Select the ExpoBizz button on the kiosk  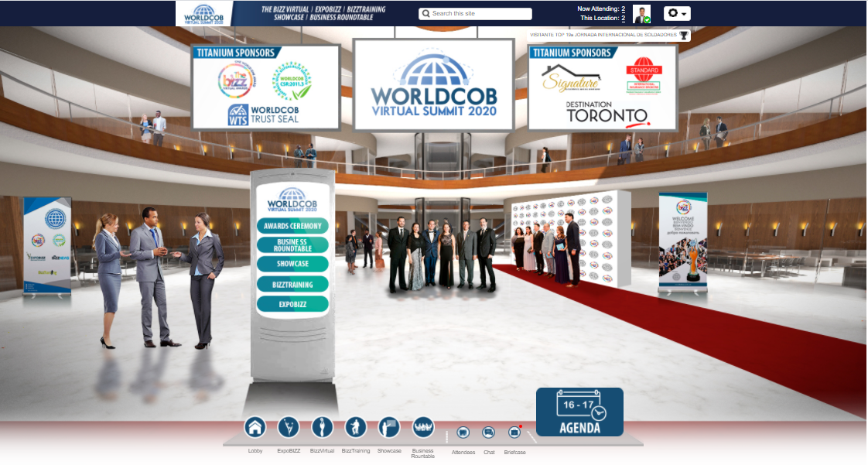point(292,304)
